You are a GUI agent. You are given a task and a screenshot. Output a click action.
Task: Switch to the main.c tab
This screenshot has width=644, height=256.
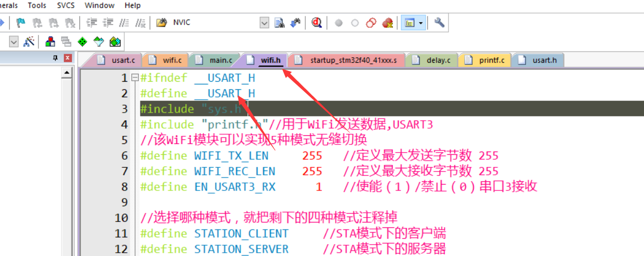tap(214, 60)
